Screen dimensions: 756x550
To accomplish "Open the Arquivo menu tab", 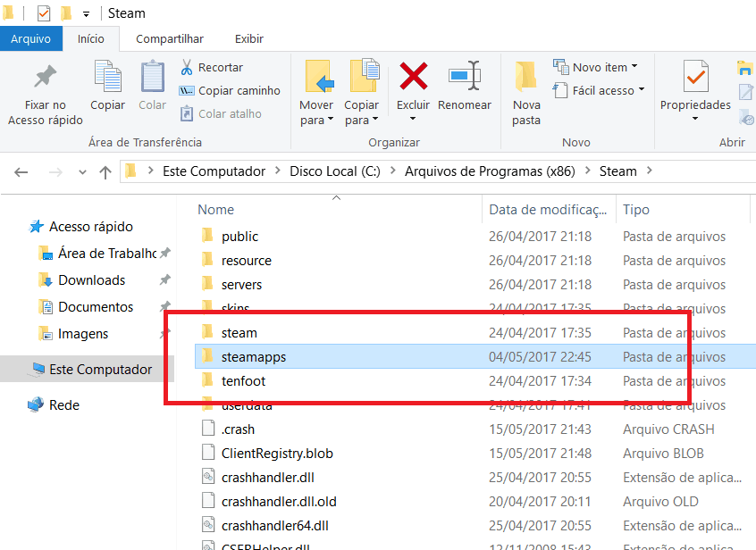I will [31, 38].
